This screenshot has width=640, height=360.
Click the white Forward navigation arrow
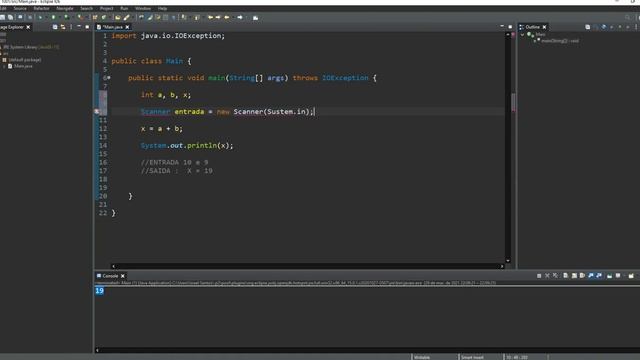tap(240, 17)
